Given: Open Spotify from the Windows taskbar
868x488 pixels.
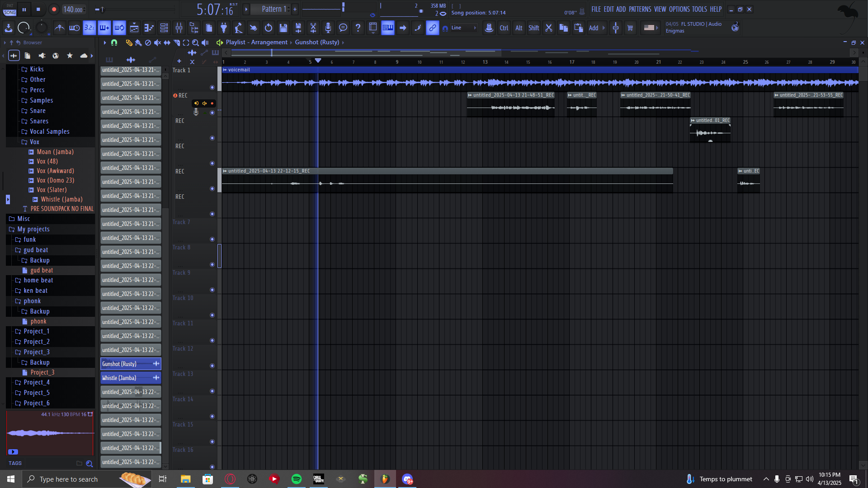Looking at the screenshot, I should tap(297, 479).
